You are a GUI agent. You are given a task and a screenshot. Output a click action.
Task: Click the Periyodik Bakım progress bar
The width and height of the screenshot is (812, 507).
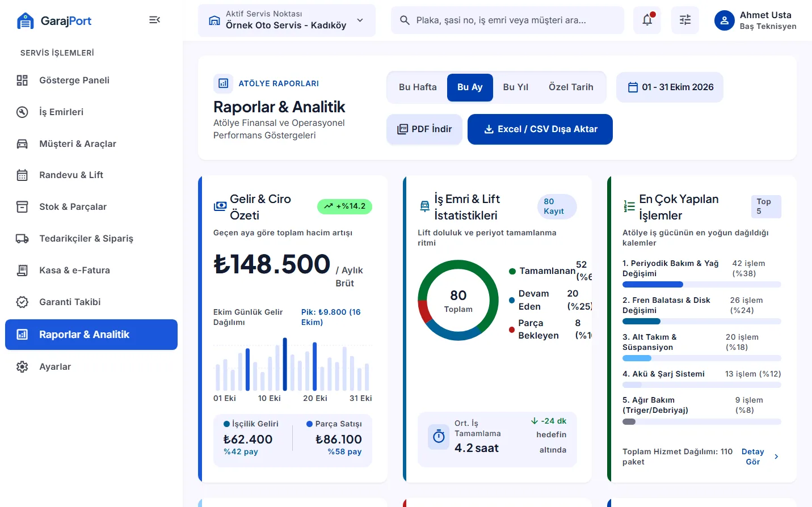click(x=702, y=285)
